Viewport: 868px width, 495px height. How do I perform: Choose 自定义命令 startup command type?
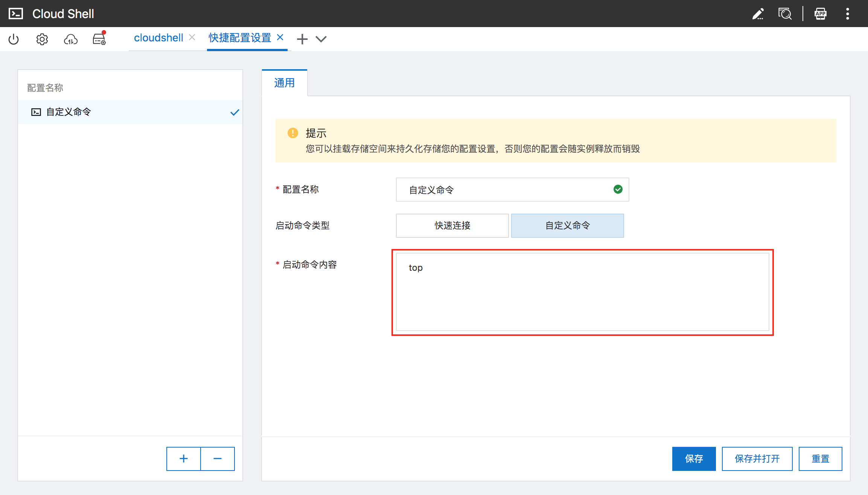[x=568, y=226]
